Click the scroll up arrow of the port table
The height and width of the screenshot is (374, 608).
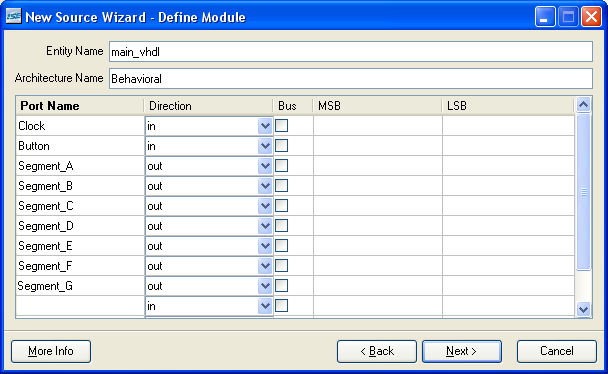pyautogui.click(x=584, y=104)
